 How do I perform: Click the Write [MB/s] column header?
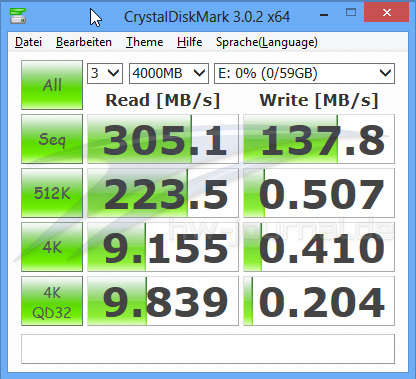319,100
